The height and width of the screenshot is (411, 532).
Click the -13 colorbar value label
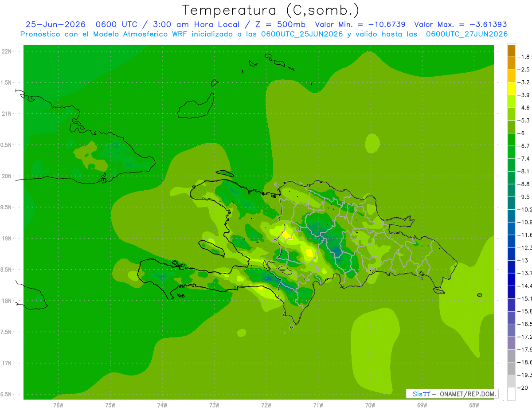tap(522, 260)
